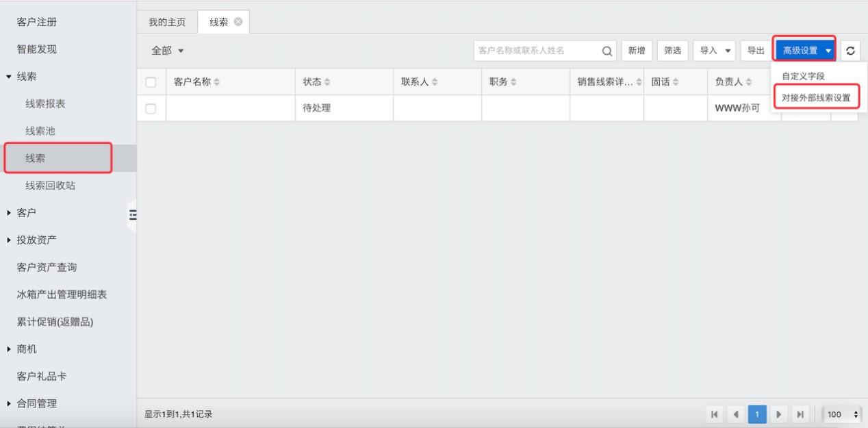The width and height of the screenshot is (868, 428).
Task: Check the checkbox for the 待处理 row
Action: point(151,108)
